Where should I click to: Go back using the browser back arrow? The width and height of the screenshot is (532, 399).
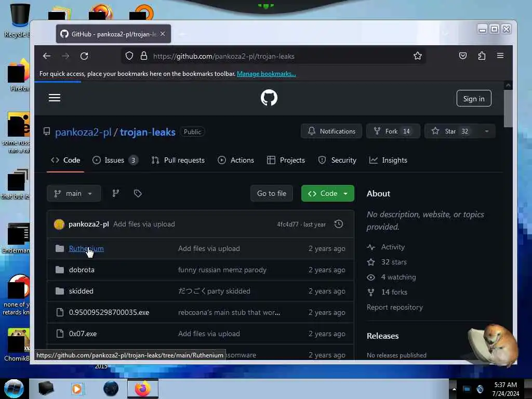click(x=47, y=56)
